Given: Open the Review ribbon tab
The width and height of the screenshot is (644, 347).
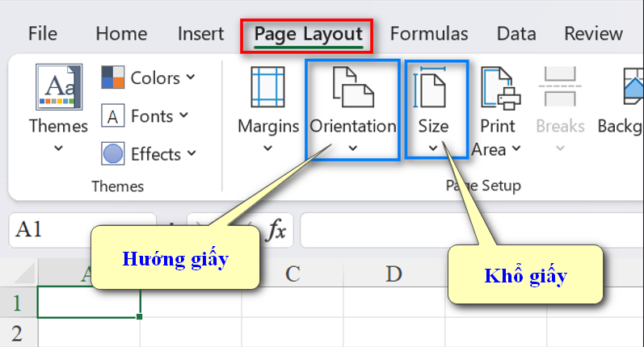Looking at the screenshot, I should (593, 34).
